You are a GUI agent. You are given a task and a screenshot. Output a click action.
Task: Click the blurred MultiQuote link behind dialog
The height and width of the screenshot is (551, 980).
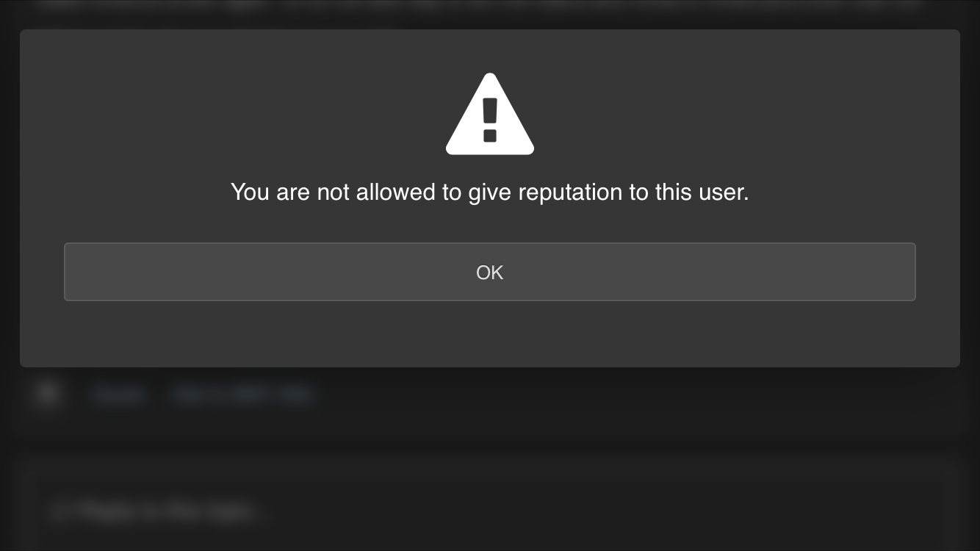[242, 395]
